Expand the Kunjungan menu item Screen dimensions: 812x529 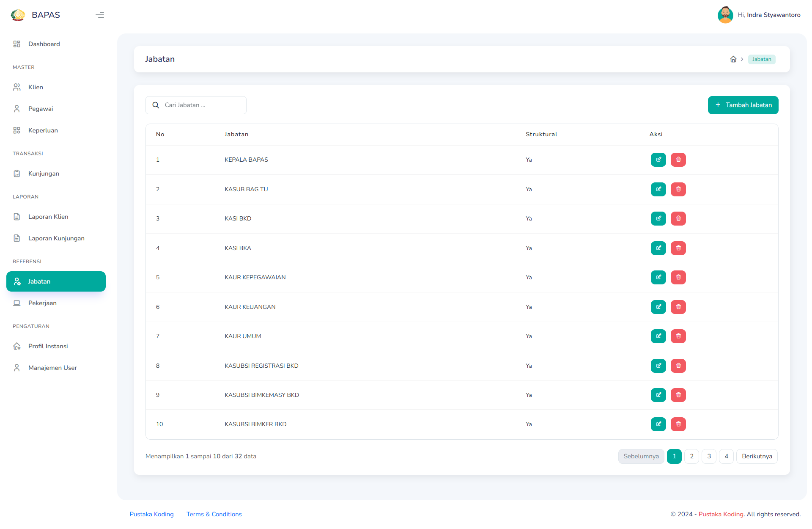click(x=44, y=173)
